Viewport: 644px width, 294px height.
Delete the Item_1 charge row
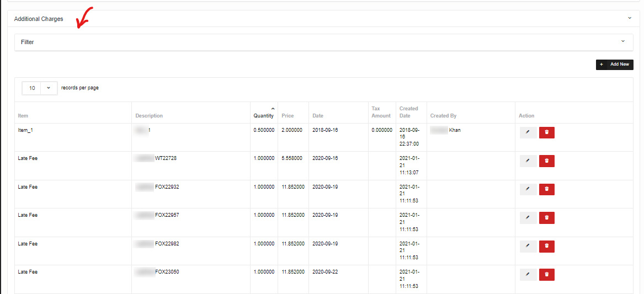[546, 132]
